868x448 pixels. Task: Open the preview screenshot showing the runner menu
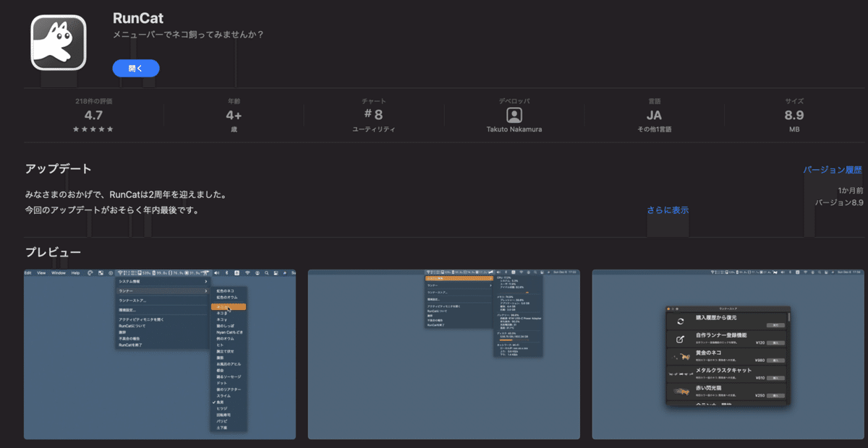160,354
